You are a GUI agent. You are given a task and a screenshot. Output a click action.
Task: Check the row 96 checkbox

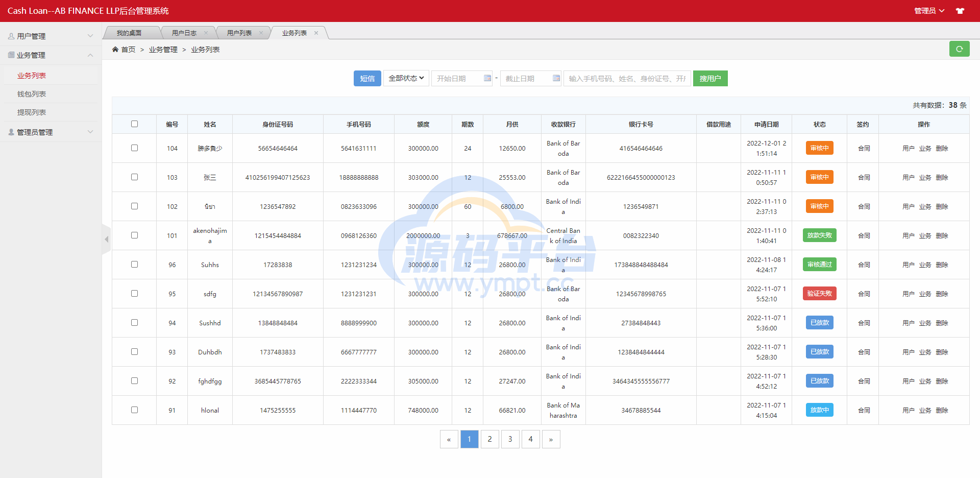coord(134,264)
